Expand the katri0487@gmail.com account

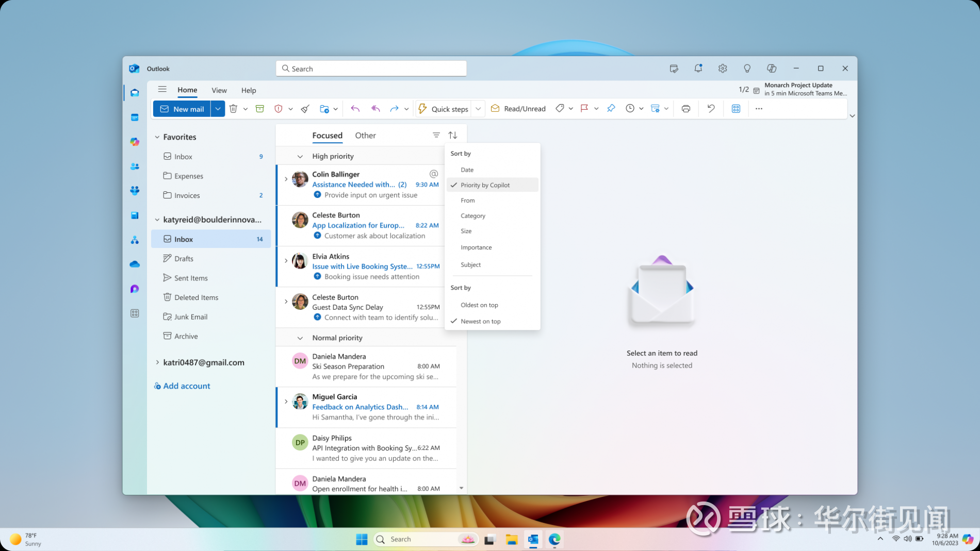point(157,362)
